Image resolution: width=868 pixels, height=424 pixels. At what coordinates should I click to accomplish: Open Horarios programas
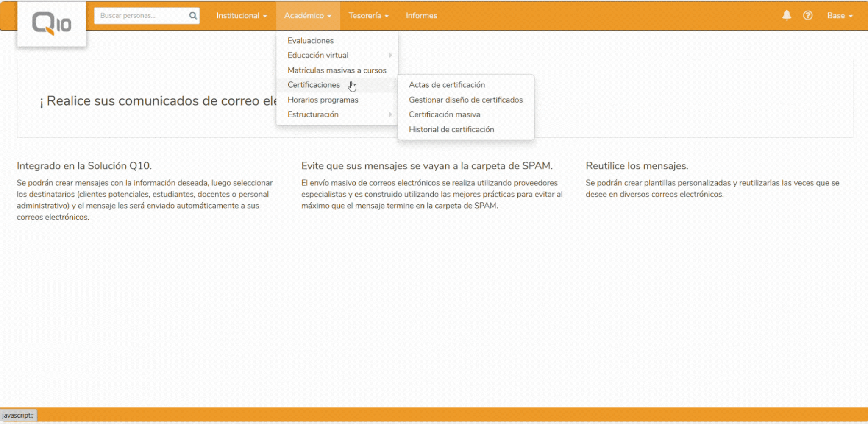323,100
